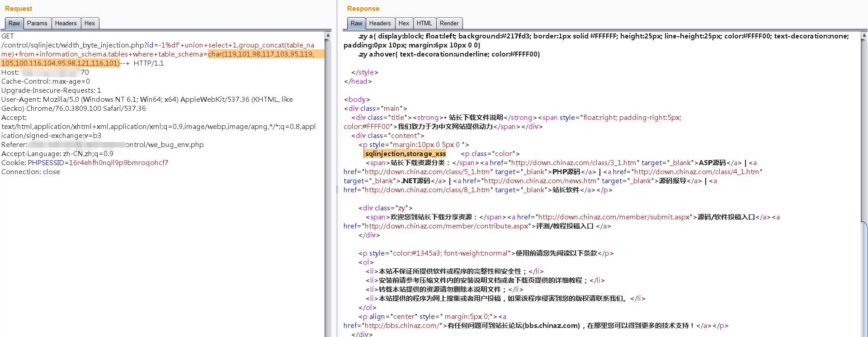The image size is (868, 337).
Task: Click the 'Upgrade-Insecure-Requests: 1' line
Action: [x=51, y=90]
